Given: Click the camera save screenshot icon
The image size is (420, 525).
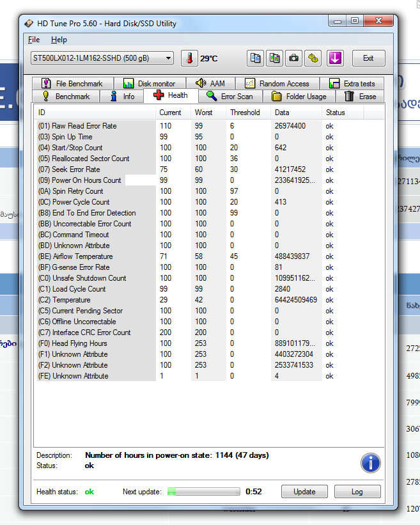Looking at the screenshot, I should coord(294,58).
